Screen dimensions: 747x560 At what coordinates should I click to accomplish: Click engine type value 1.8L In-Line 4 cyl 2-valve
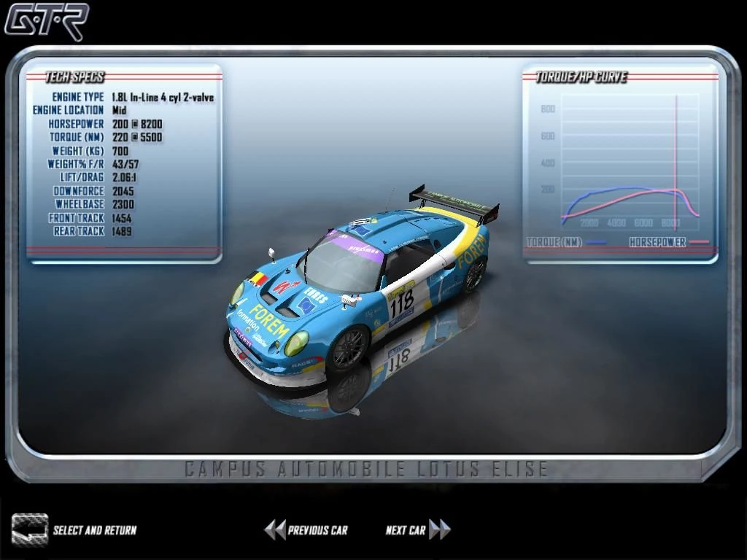tap(163, 97)
